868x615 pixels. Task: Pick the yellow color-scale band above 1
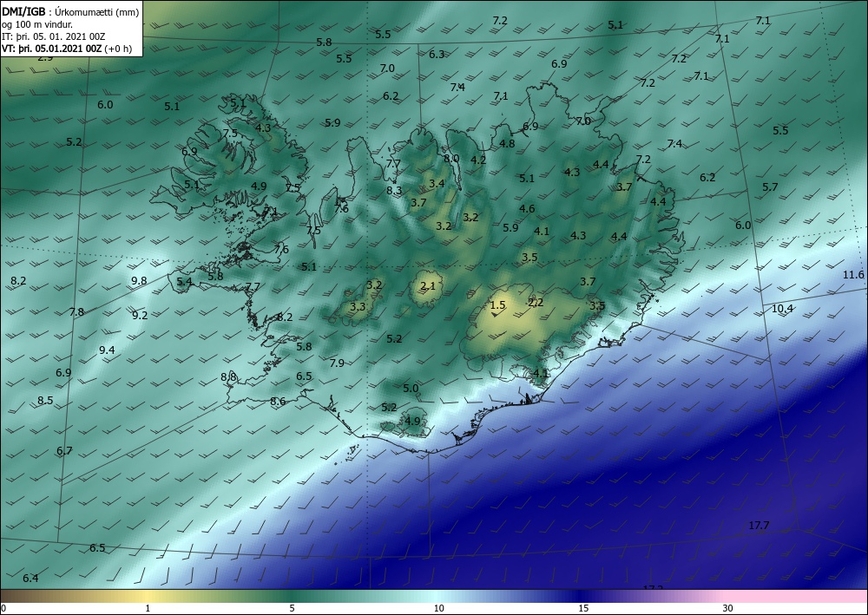[x=148, y=596]
